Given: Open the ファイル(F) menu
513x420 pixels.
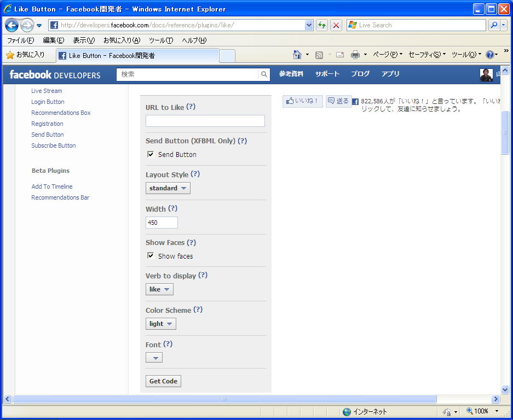Looking at the screenshot, I should [x=20, y=40].
